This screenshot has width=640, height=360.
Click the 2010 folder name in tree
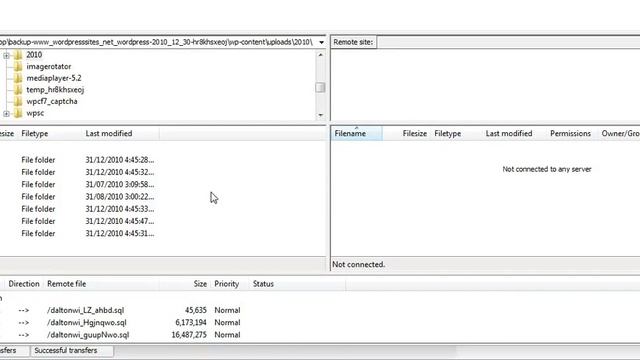point(34,55)
